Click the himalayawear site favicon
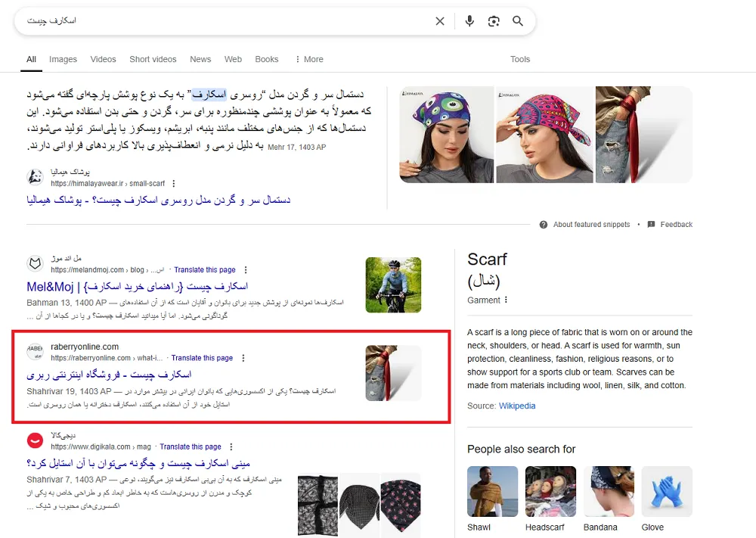The height and width of the screenshot is (538, 756). click(35, 177)
